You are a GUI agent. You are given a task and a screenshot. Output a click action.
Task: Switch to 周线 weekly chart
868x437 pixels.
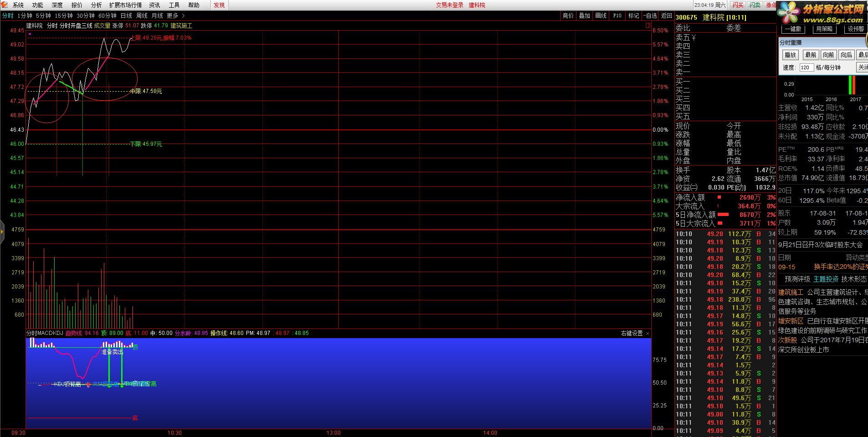click(142, 15)
